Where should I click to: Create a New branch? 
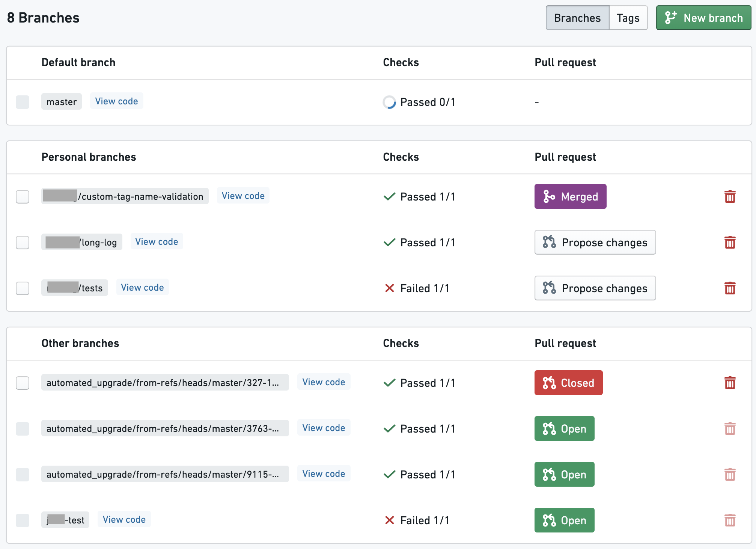703,18
